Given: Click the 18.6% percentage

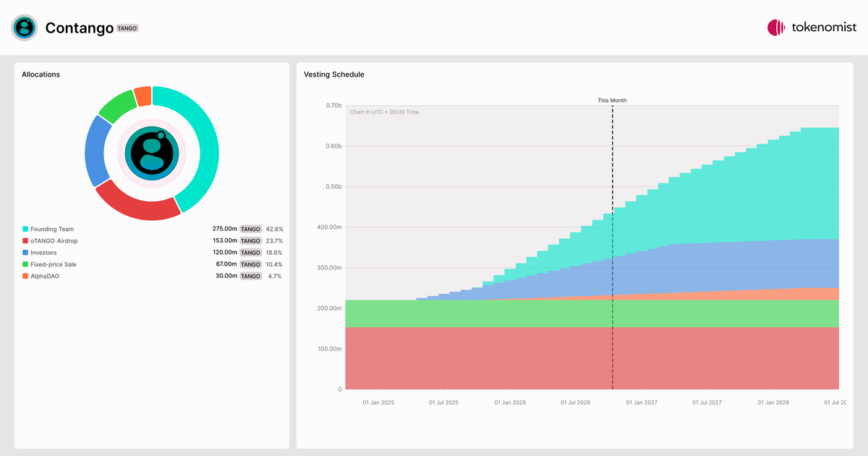Looking at the screenshot, I should [274, 253].
